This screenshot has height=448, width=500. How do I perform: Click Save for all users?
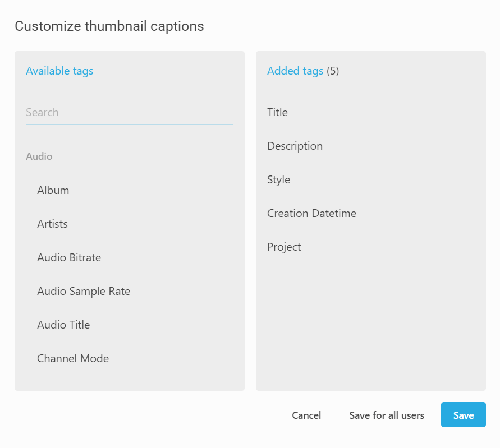(387, 415)
